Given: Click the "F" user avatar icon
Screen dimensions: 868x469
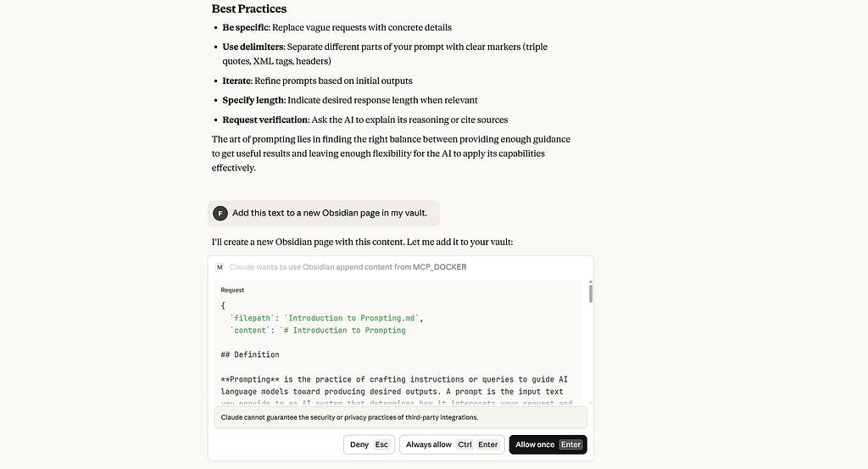Looking at the screenshot, I should (220, 213).
